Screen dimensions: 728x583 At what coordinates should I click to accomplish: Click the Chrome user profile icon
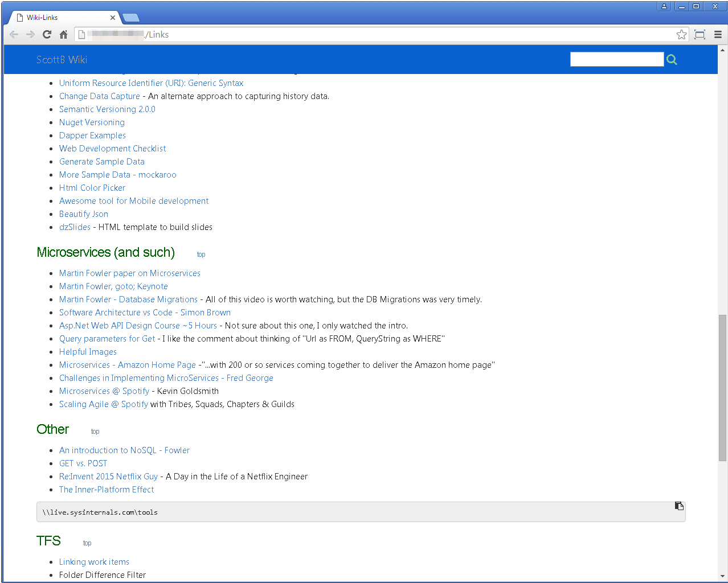664,6
